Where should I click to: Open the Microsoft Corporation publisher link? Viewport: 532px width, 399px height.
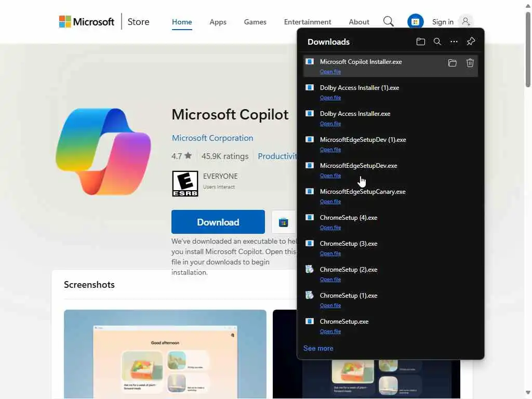point(212,138)
